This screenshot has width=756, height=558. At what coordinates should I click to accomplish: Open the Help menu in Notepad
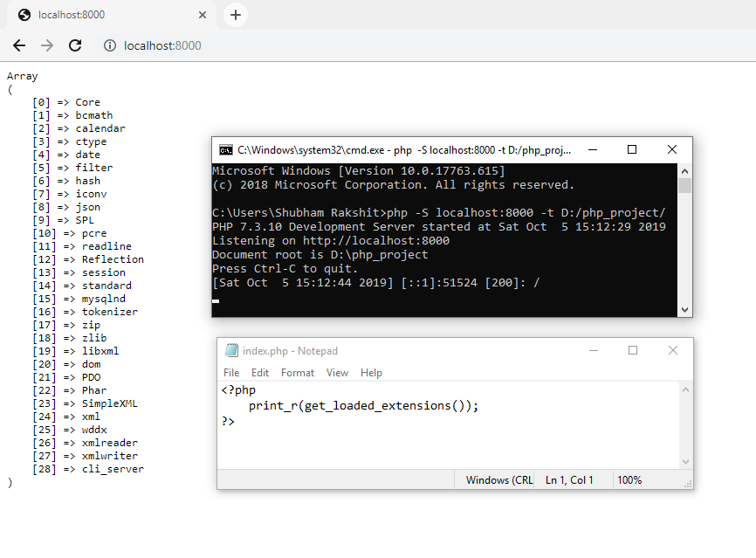pos(371,372)
